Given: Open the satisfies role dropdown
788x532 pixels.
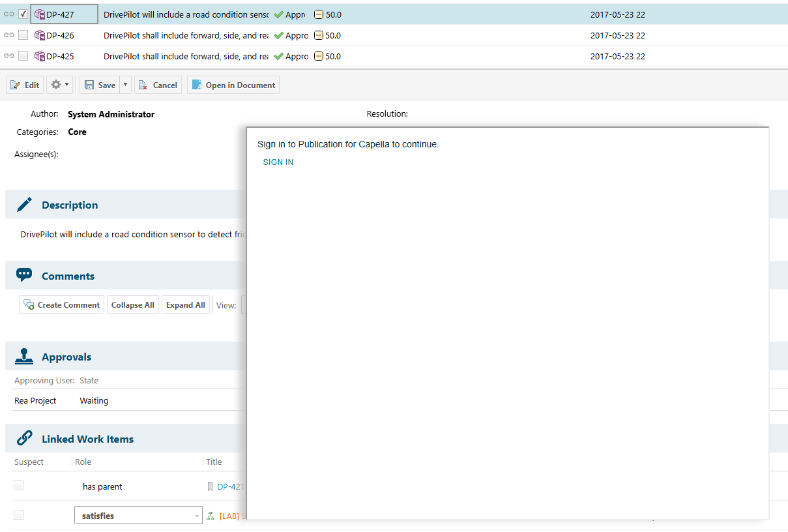Looking at the screenshot, I should [138, 515].
